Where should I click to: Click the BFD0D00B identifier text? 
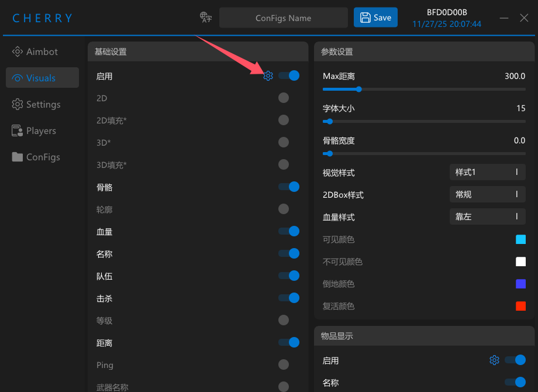447,12
